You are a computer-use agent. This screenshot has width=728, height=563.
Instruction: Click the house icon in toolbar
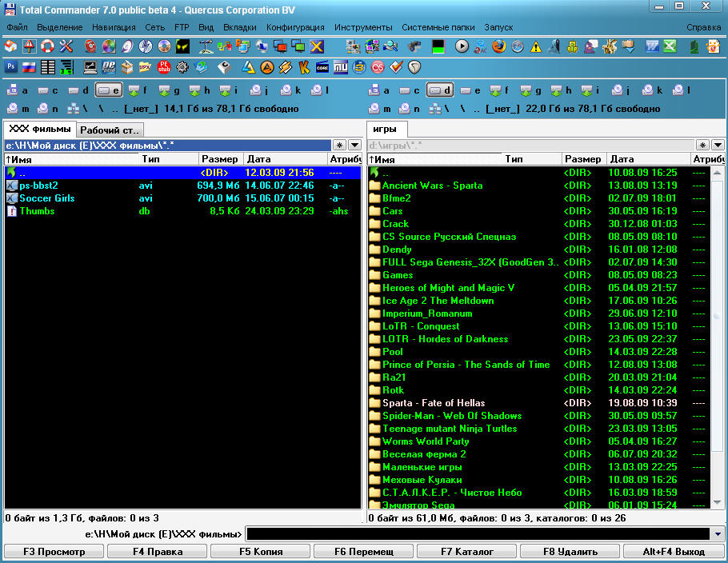10,46
